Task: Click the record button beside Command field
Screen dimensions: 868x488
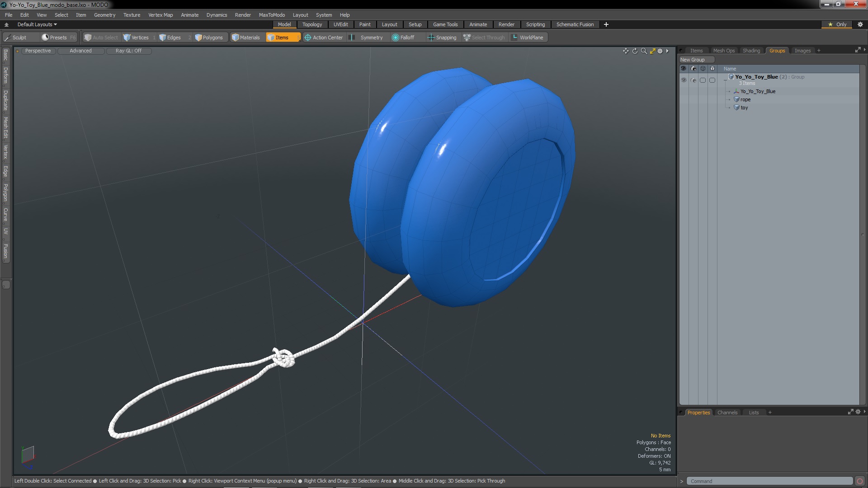Action: click(860, 481)
